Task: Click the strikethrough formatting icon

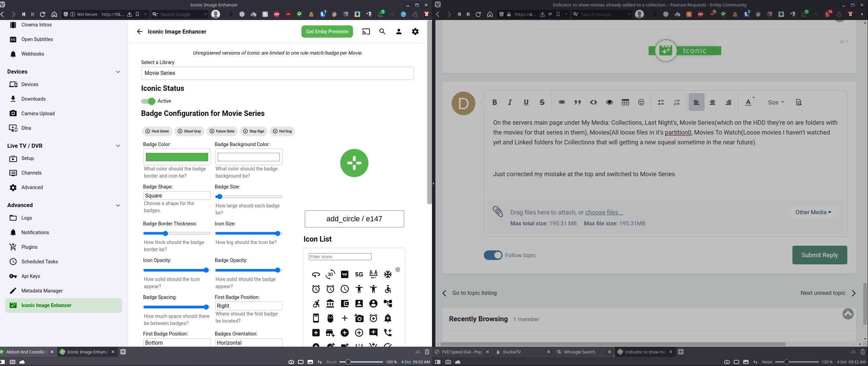Action: pyautogui.click(x=542, y=102)
